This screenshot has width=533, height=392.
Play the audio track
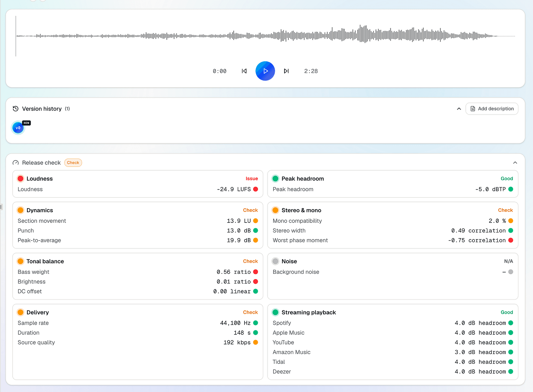point(265,71)
